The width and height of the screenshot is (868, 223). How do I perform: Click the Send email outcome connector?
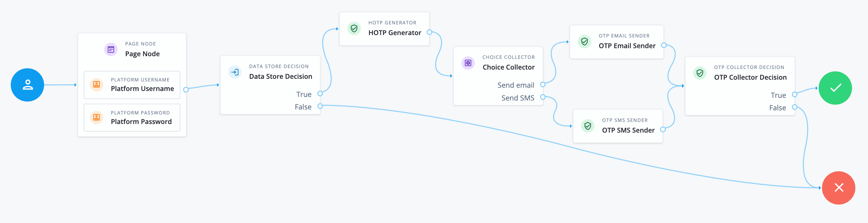[542, 84]
